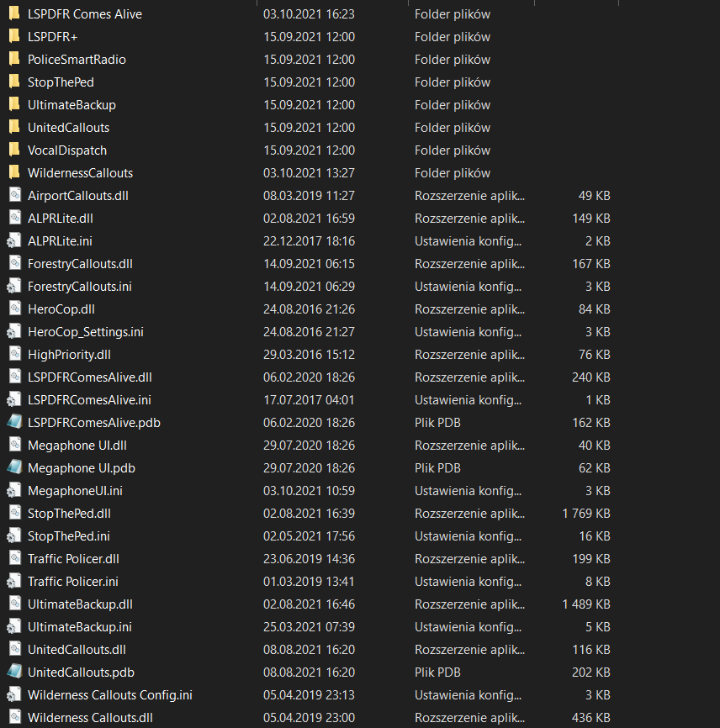Select the 'VocalDispatch' folder name
This screenshot has width=720, height=728.
click(x=67, y=150)
